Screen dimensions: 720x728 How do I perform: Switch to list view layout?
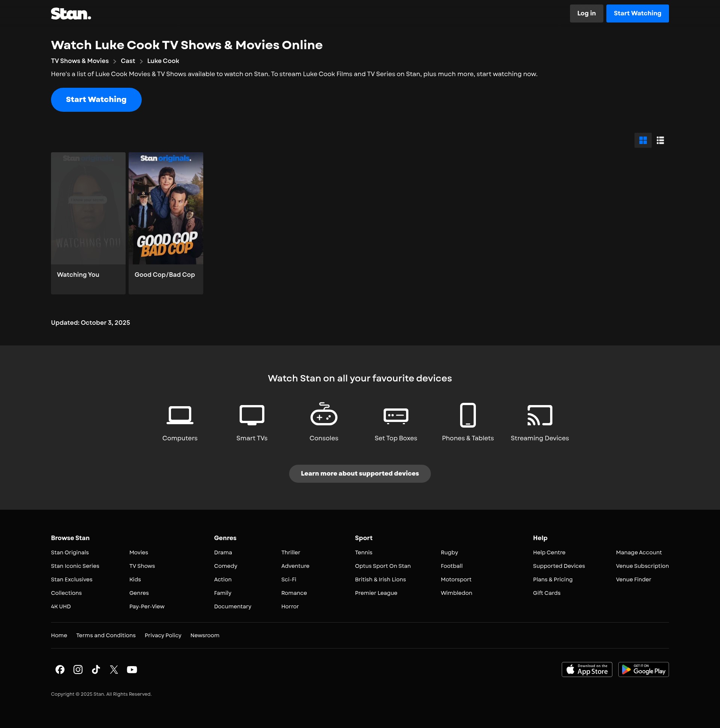pyautogui.click(x=660, y=140)
